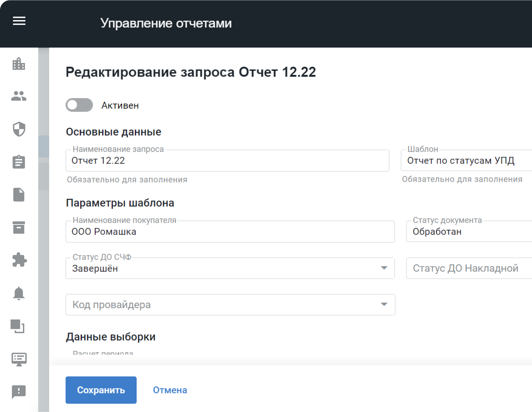Open the clipboard reports icon
The height and width of the screenshot is (412, 532).
[19, 162]
